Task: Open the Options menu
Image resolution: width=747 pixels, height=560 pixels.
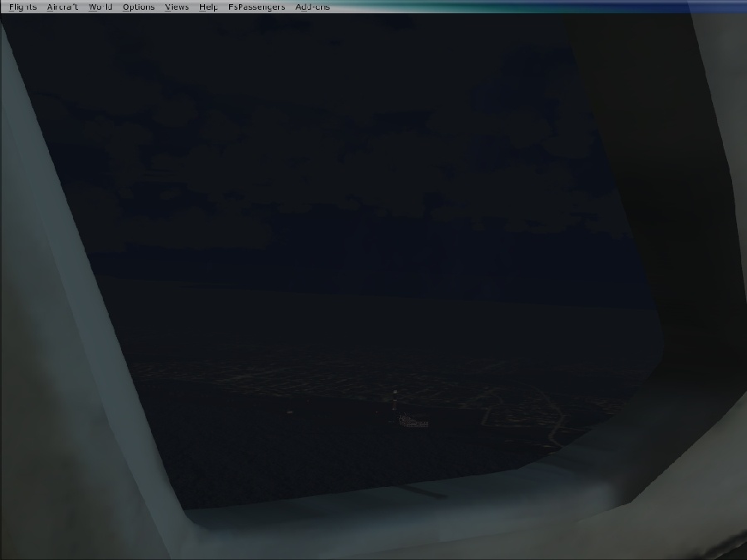Action: 138,7
